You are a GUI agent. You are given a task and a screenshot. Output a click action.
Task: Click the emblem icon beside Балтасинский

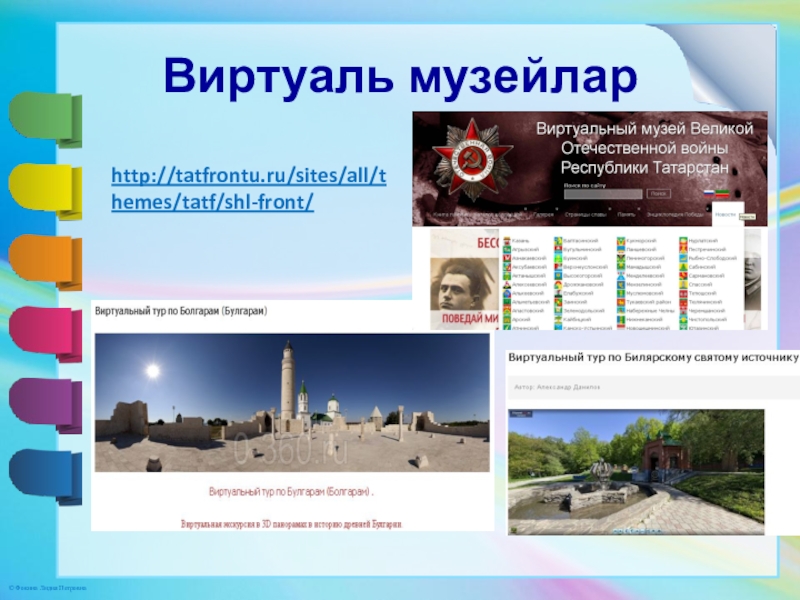[558, 241]
